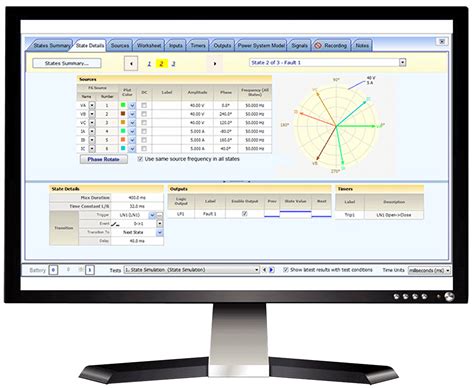Expand the plot color picker for IB

click(x=132, y=140)
